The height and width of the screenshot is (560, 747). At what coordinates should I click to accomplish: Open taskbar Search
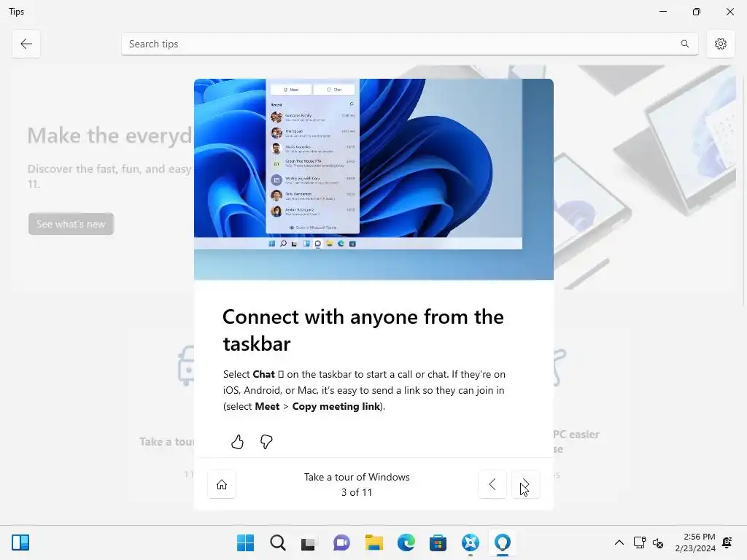[x=278, y=542]
